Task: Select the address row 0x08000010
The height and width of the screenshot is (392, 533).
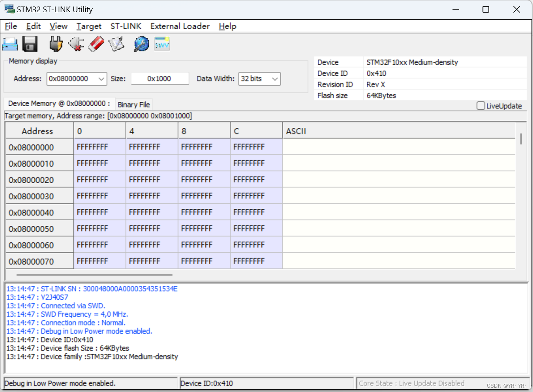Action: (40, 164)
